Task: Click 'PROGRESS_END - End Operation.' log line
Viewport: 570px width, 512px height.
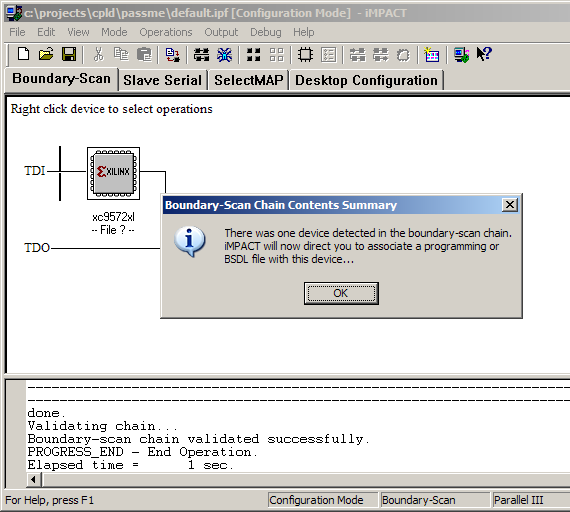Action: [x=142, y=452]
